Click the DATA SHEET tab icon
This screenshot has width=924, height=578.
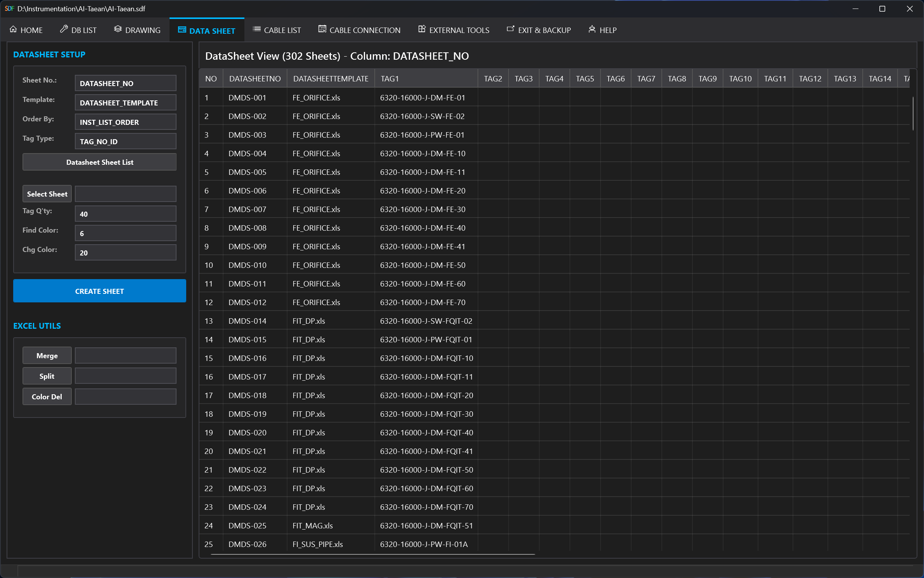pos(182,30)
